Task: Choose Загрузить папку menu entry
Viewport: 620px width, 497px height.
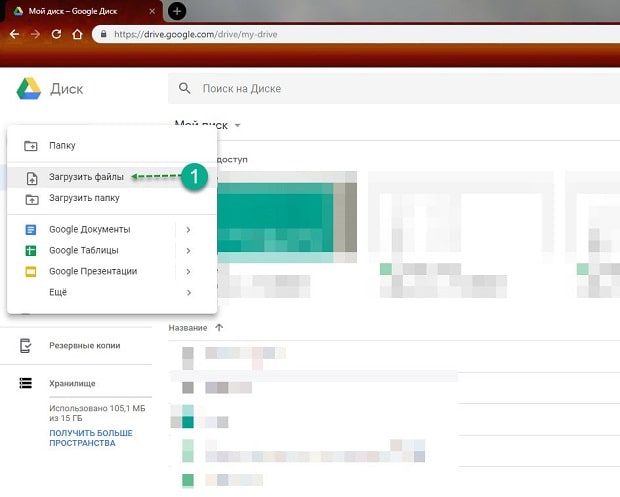Action: tap(112, 198)
